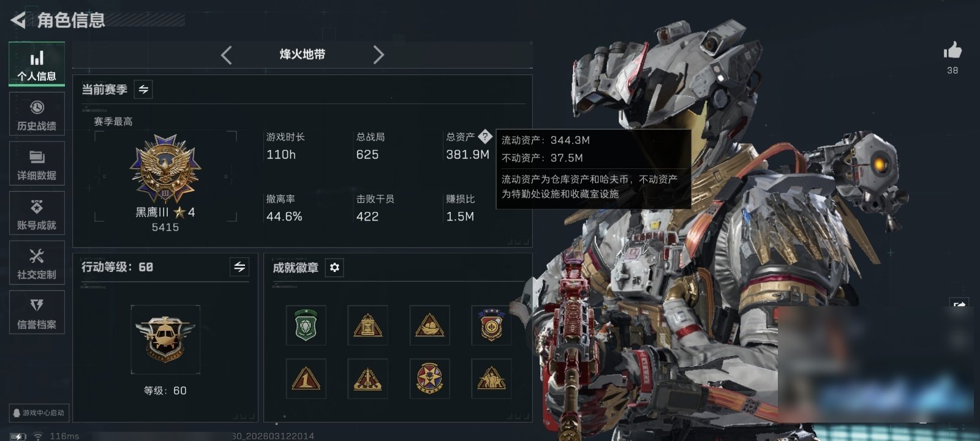Go back using the top-left arrow
This screenshot has width=980, height=441.
tap(18, 20)
